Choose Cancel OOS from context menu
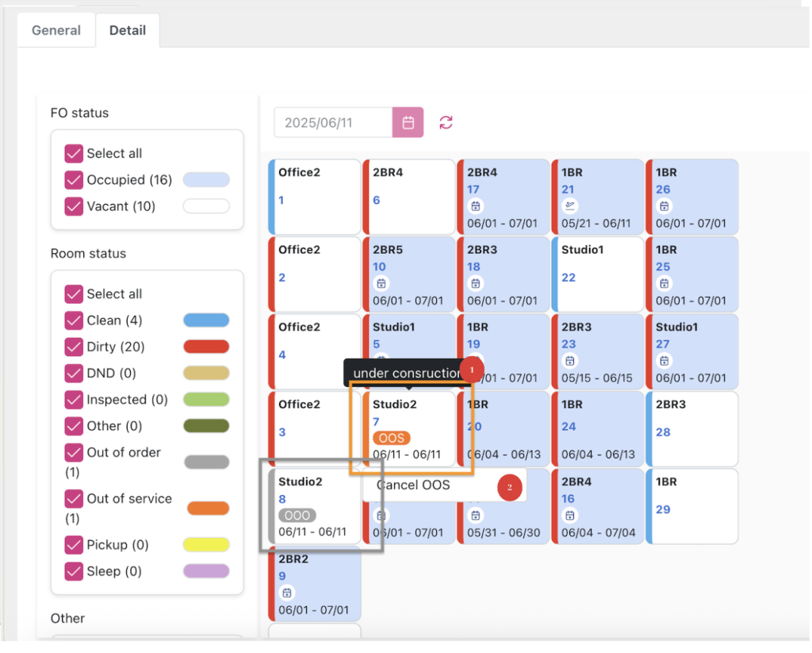This screenshot has height=653, width=812. click(x=413, y=485)
